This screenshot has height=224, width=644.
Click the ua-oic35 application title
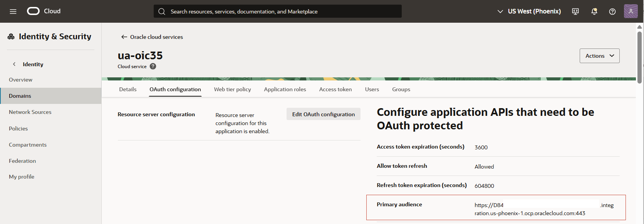click(140, 55)
